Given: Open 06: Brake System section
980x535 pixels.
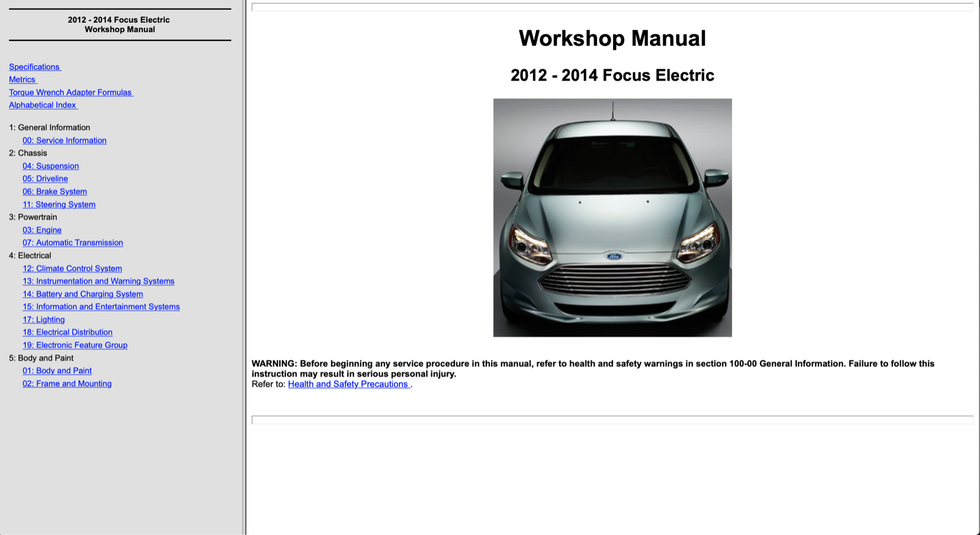Looking at the screenshot, I should tap(55, 192).
